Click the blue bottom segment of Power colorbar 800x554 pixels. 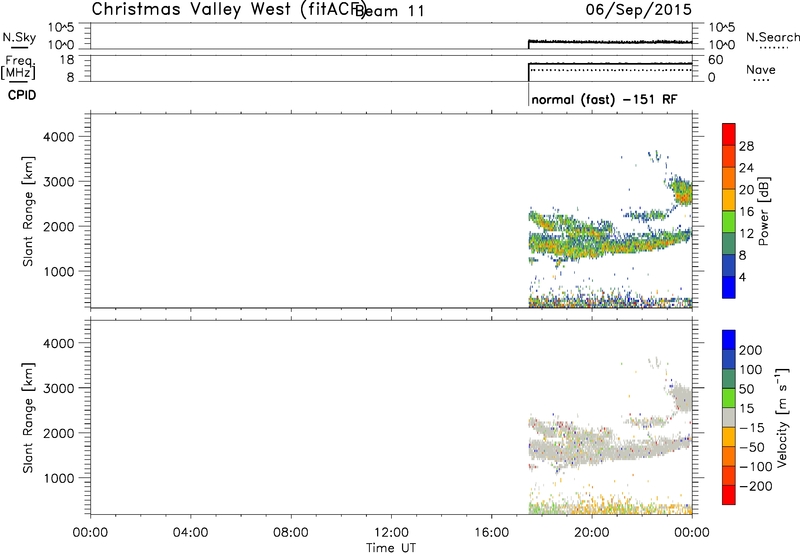pos(729,287)
